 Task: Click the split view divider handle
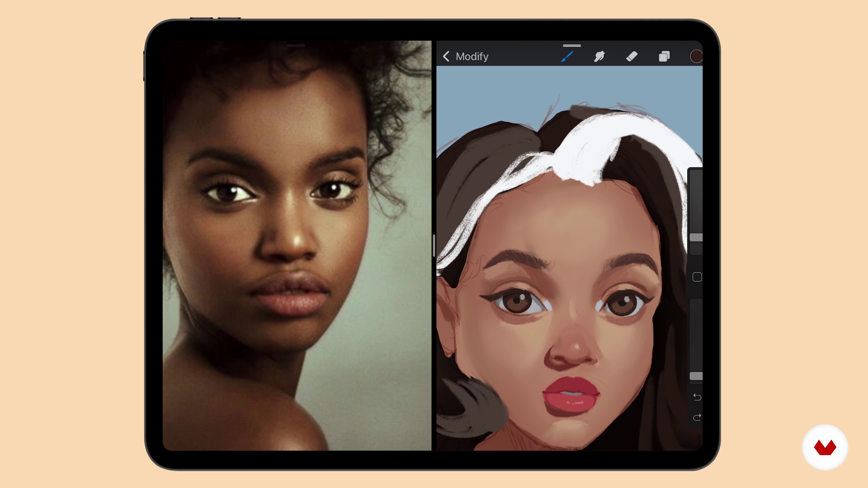coord(434,246)
